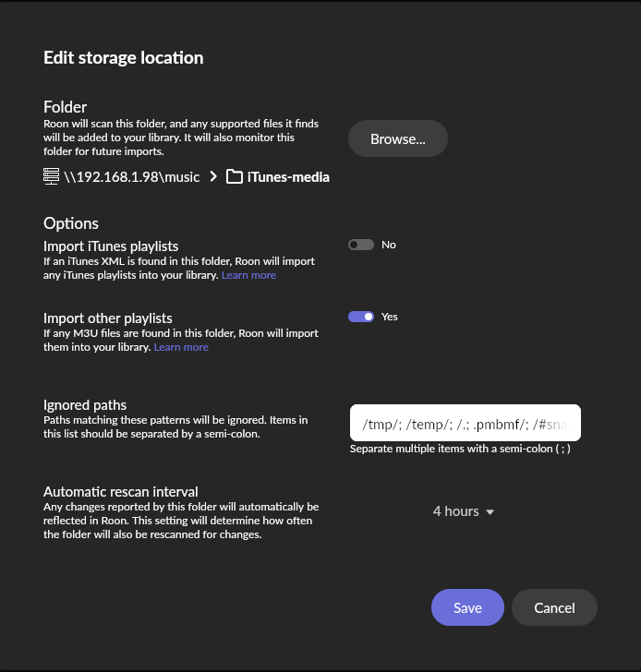641x672 pixels.
Task: Save the storage location settings
Action: pyautogui.click(x=467, y=607)
